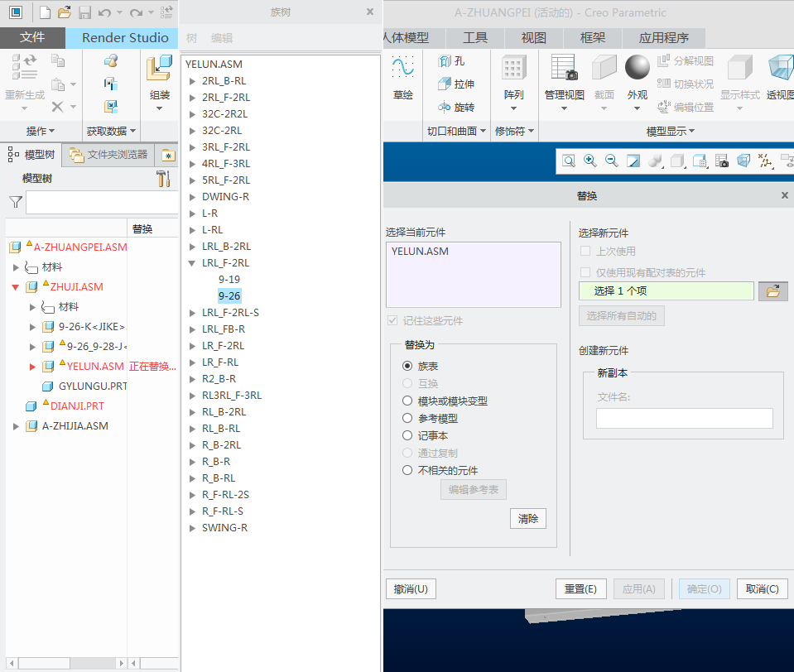This screenshot has width=794, height=672.
Task: Toggle 仅使用现有配对表的元件 checkbox
Action: [x=585, y=272]
